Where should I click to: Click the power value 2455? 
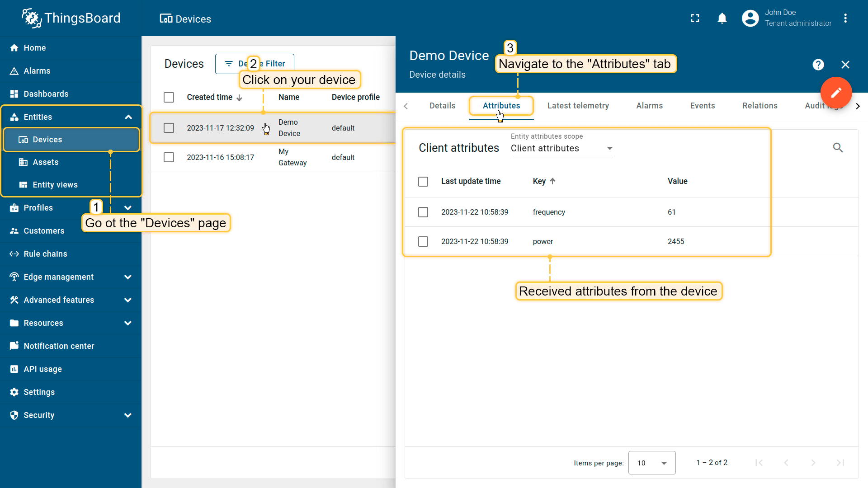(676, 242)
